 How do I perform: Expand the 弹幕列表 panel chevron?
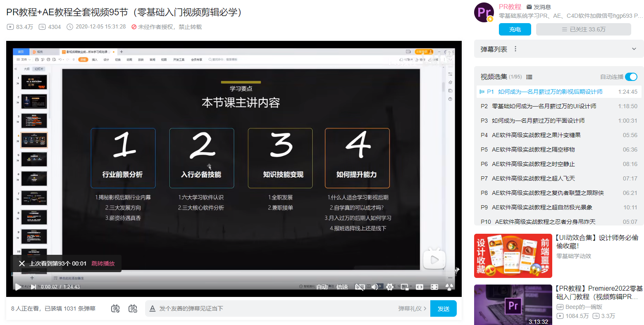click(634, 49)
